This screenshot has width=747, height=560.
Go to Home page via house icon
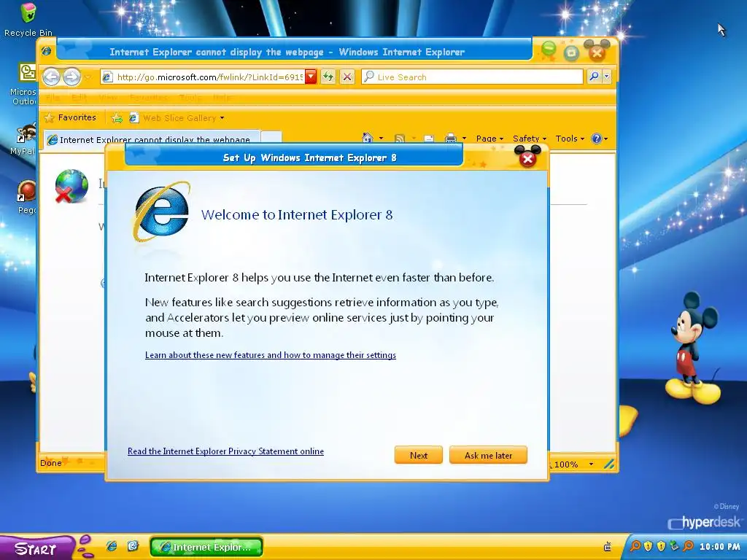click(368, 138)
